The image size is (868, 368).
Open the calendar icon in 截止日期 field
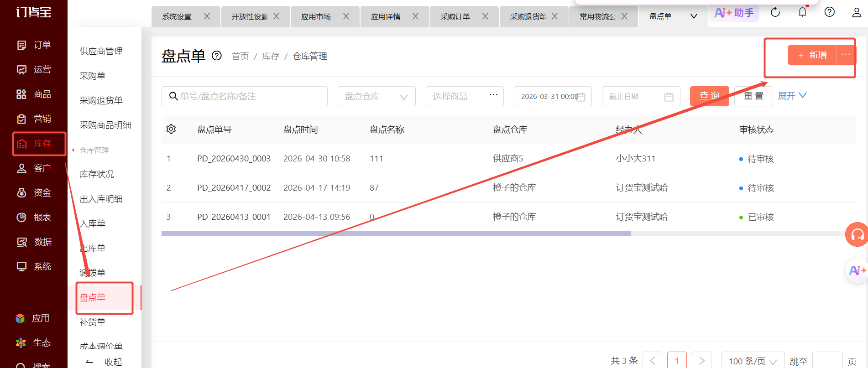[669, 97]
